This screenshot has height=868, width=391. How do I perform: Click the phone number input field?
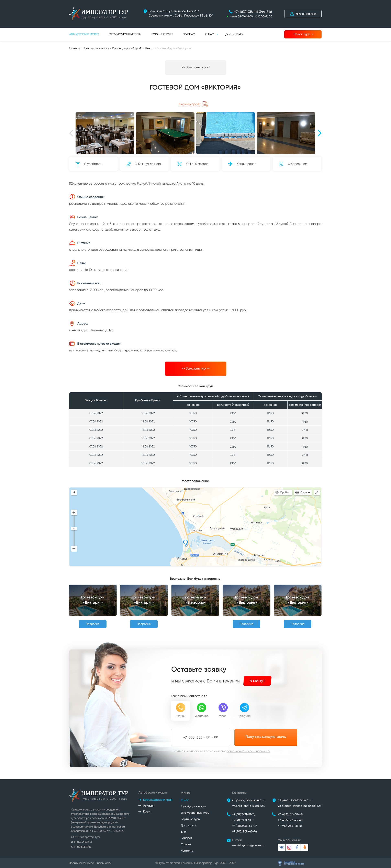tap(200, 737)
